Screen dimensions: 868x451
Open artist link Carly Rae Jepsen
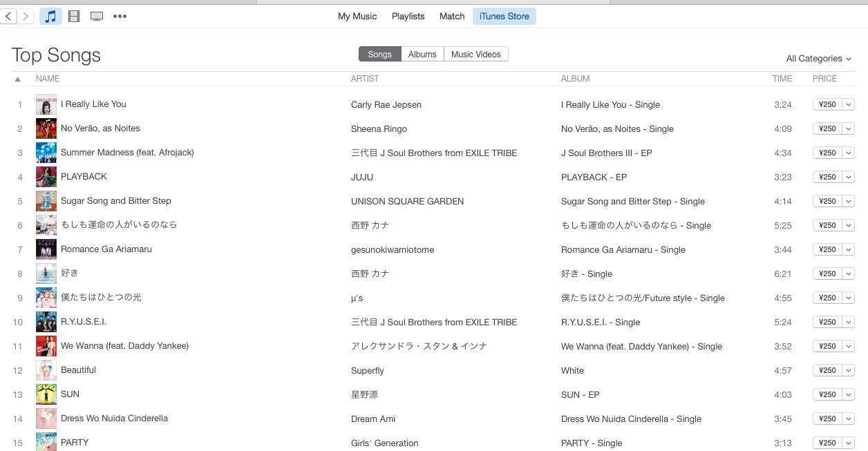pos(386,105)
